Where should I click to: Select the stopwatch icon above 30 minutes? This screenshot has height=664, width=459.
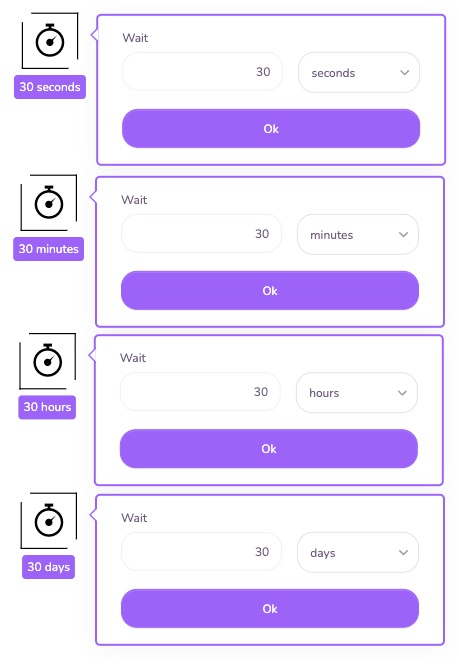pyautogui.click(x=49, y=202)
